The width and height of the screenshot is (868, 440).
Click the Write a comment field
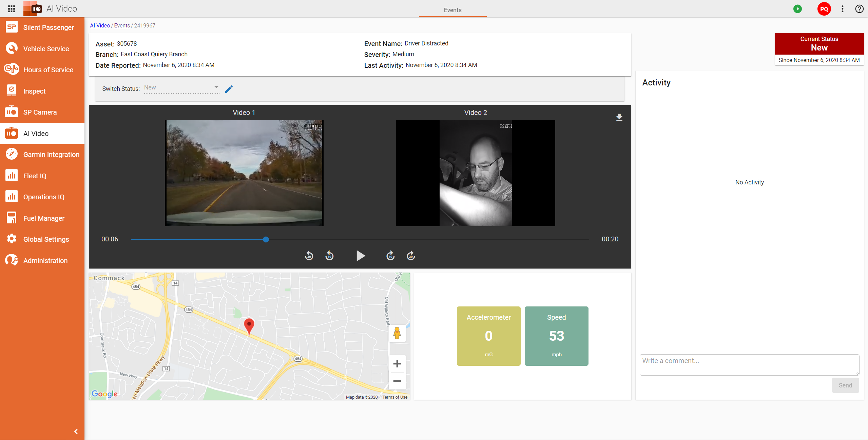tap(749, 364)
